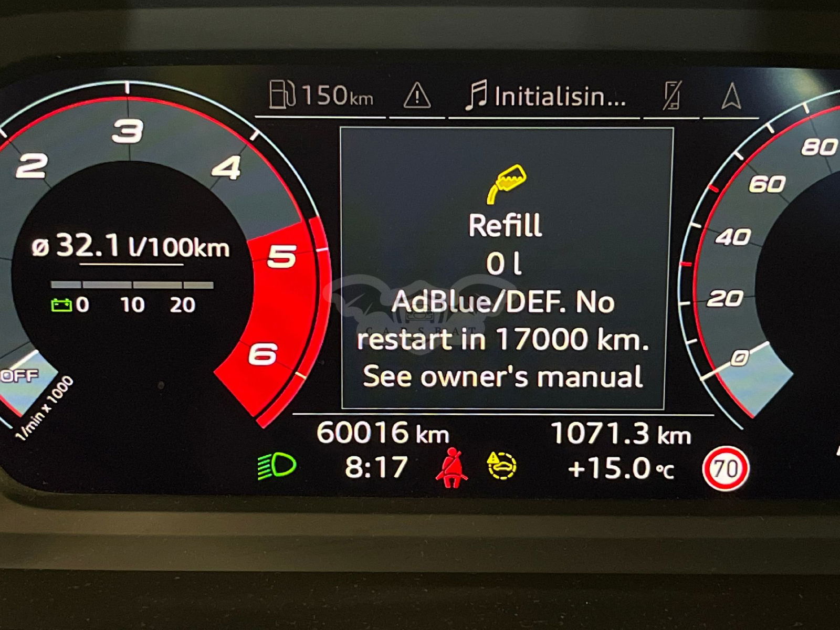Tap the green headlight indicator icon
Image resolution: width=840 pixels, height=630 pixels.
click(277, 466)
